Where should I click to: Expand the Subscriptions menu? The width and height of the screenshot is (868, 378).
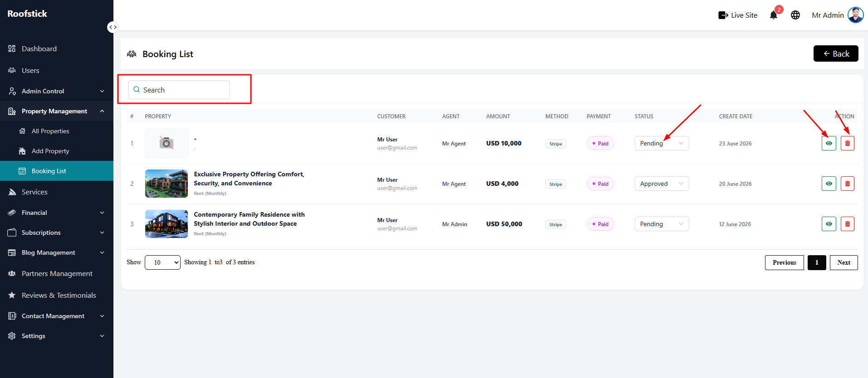coord(57,233)
